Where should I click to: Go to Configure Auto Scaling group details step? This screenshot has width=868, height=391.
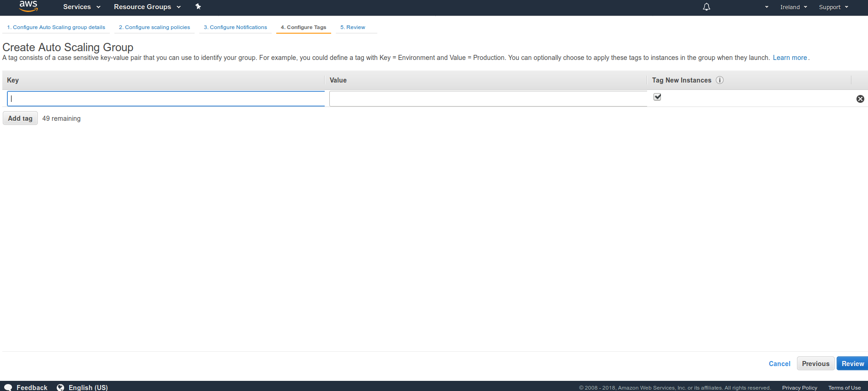click(56, 27)
